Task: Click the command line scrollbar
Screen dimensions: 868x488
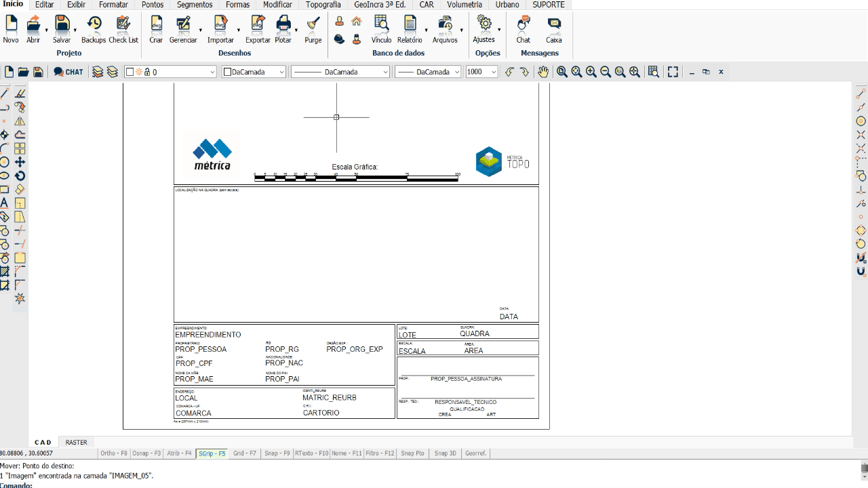Action: click(x=863, y=468)
